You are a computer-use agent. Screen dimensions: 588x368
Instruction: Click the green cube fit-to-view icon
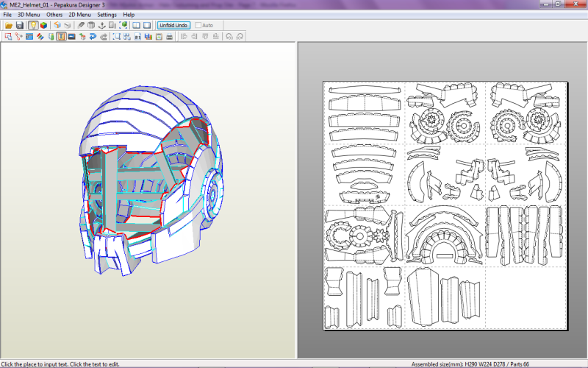pos(123,25)
